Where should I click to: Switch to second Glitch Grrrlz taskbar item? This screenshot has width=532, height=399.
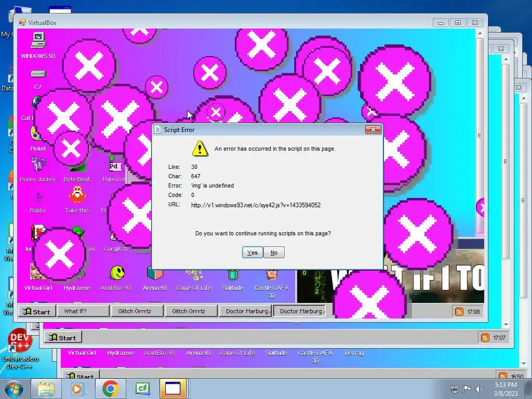pyautogui.click(x=191, y=311)
